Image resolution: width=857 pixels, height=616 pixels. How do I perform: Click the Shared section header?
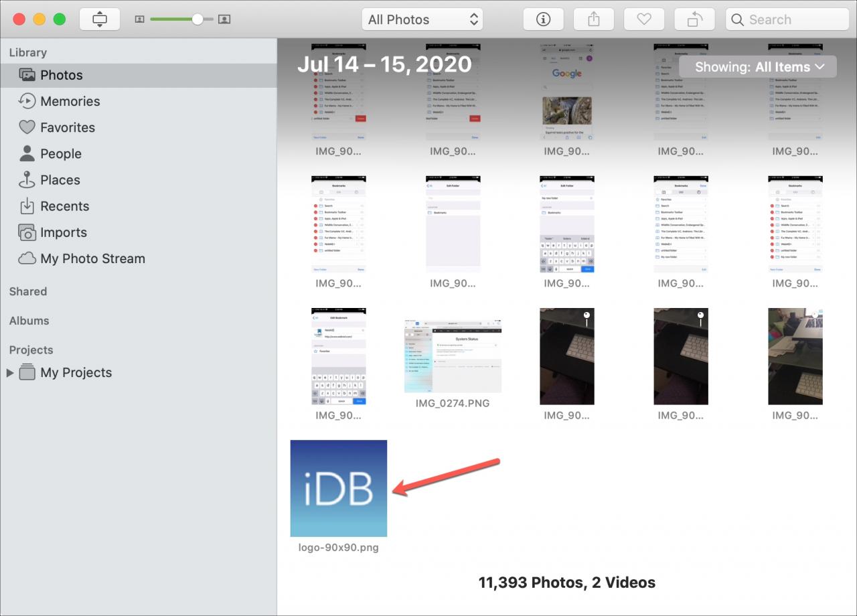point(28,291)
